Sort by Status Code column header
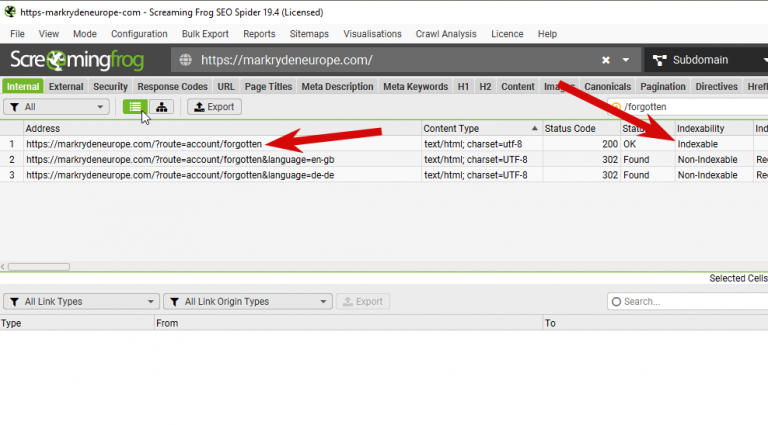The image size is (768, 425). [581, 128]
